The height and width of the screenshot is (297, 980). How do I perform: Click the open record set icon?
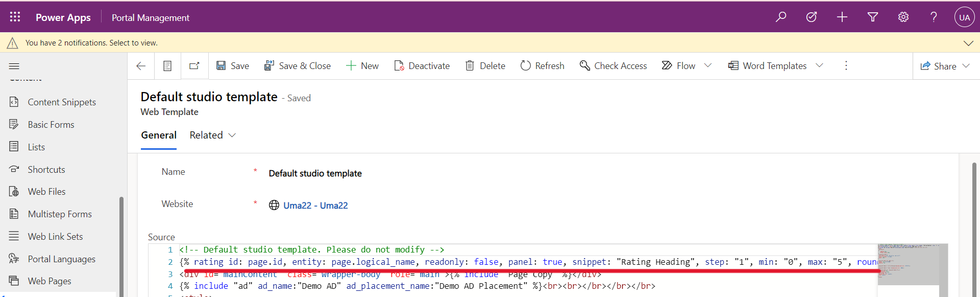coord(167,66)
